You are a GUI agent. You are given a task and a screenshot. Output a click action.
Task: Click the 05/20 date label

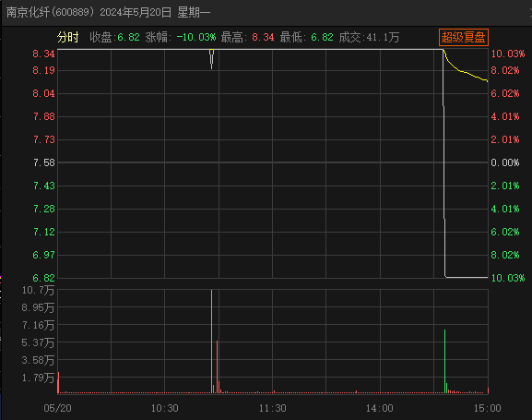tap(57, 408)
